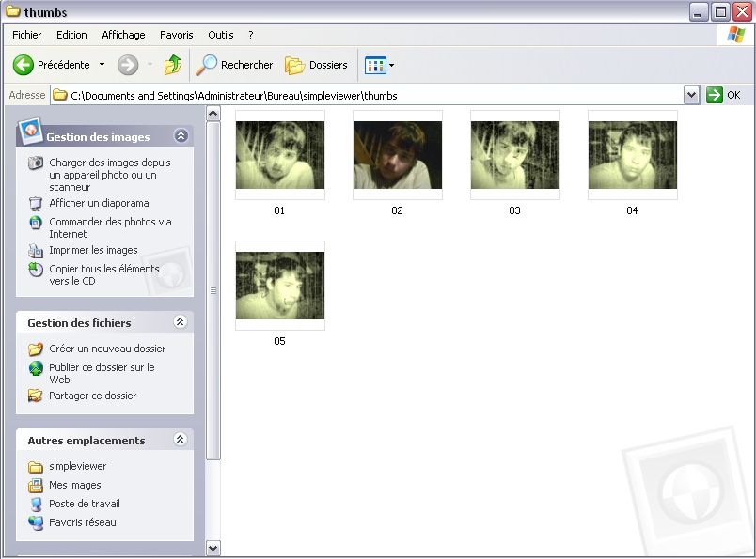Toggle the Dossiers folder pane
The height and width of the screenshot is (559, 756).
(x=317, y=65)
